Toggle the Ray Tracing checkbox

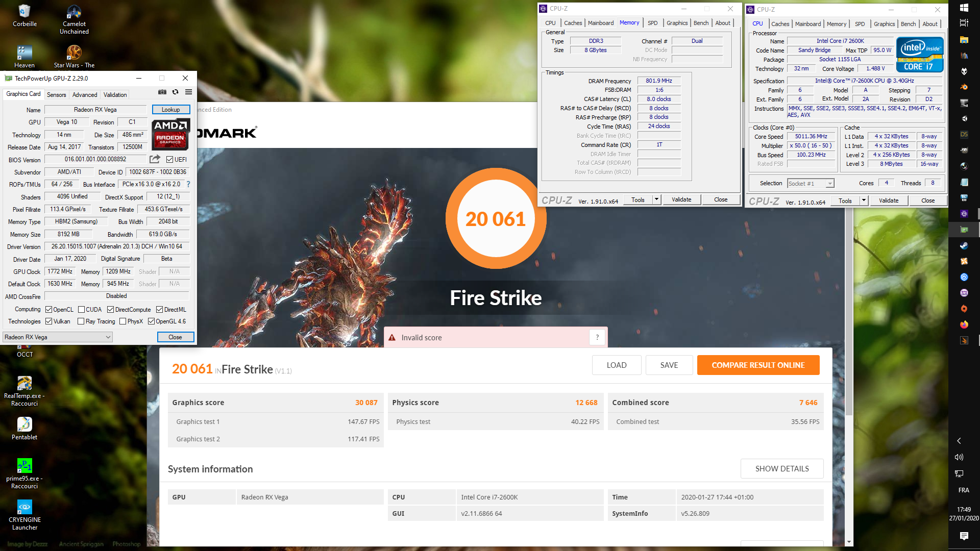click(81, 321)
